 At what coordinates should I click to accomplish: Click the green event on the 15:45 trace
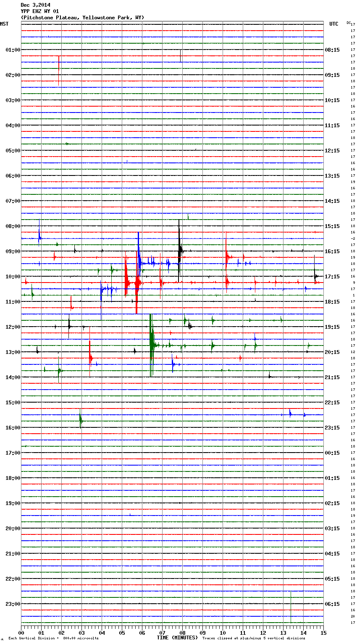click(x=81, y=418)
